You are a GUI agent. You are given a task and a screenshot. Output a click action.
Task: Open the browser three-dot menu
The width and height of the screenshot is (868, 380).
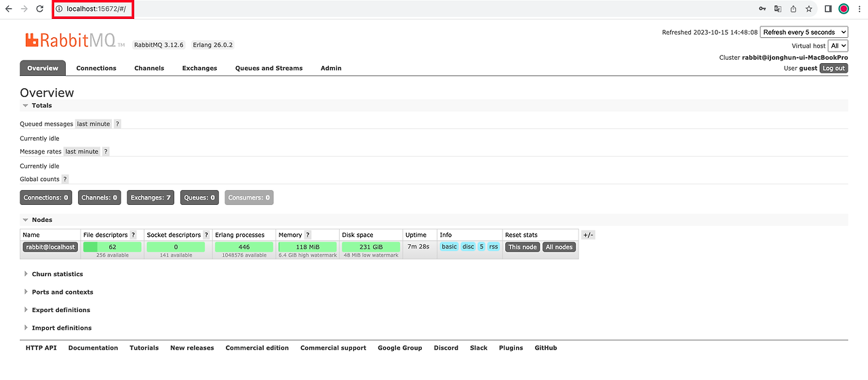860,9
